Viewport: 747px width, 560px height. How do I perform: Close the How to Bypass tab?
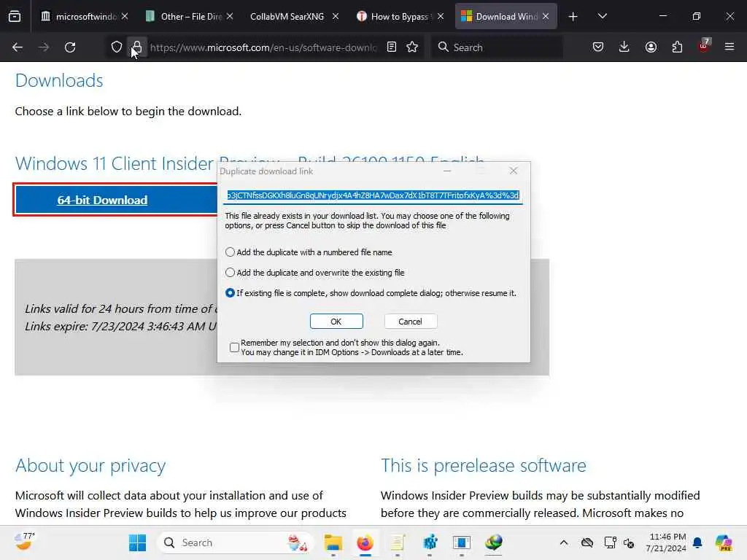441,16
